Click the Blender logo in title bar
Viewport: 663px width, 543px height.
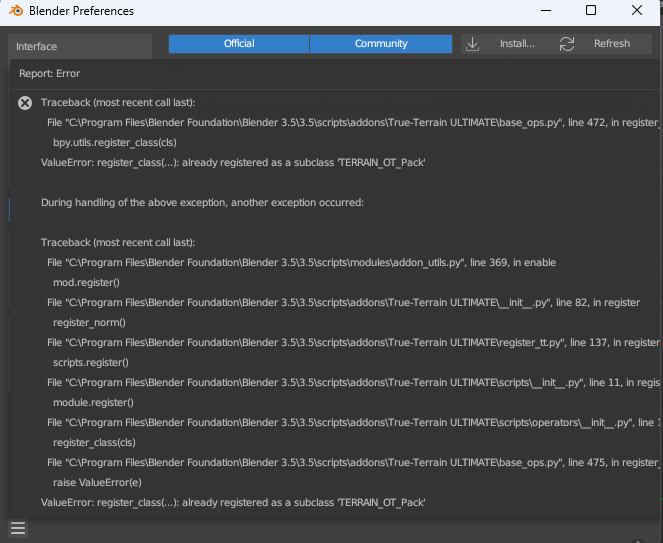pos(16,11)
